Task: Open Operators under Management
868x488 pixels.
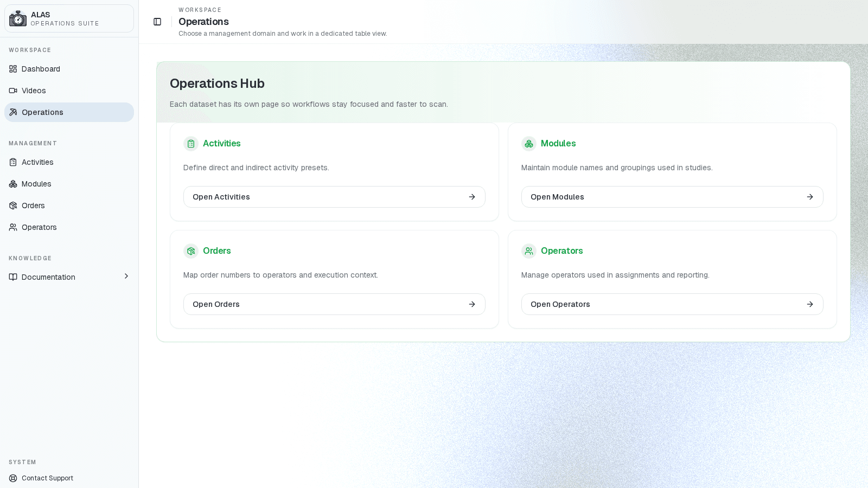Action: click(69, 227)
